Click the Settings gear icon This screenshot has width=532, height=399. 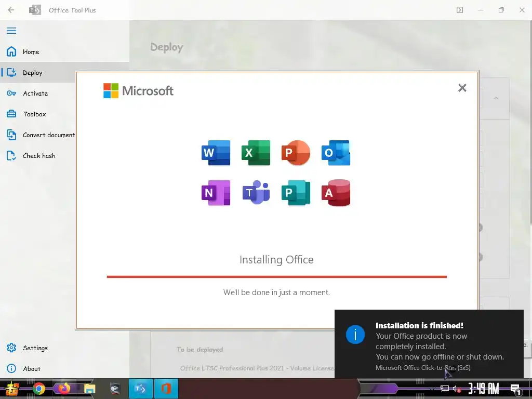(11, 348)
